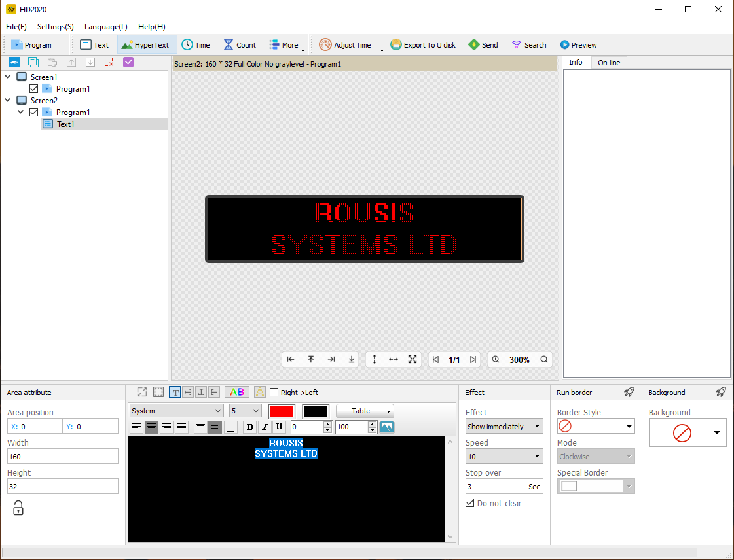Align area to bottom edge icon
The width and height of the screenshot is (734, 560).
click(x=352, y=359)
